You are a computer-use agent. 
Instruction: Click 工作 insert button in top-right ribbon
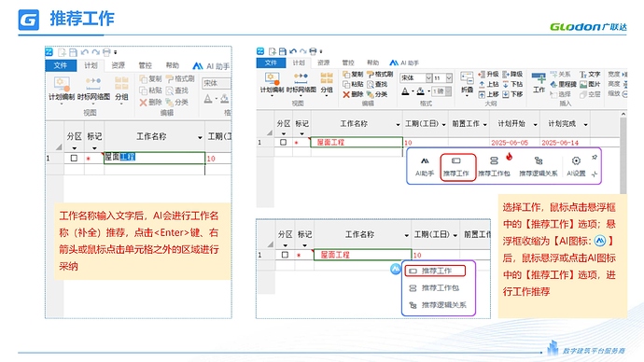(539, 84)
